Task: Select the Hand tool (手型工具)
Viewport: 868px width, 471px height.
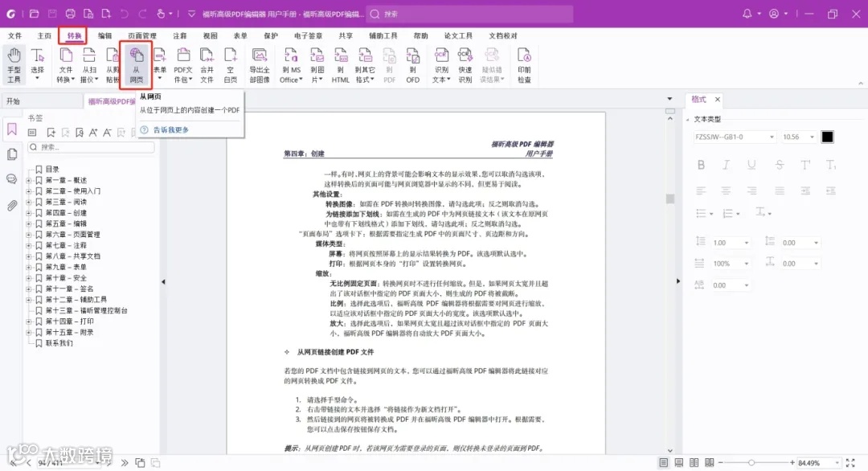Action: pos(14,65)
